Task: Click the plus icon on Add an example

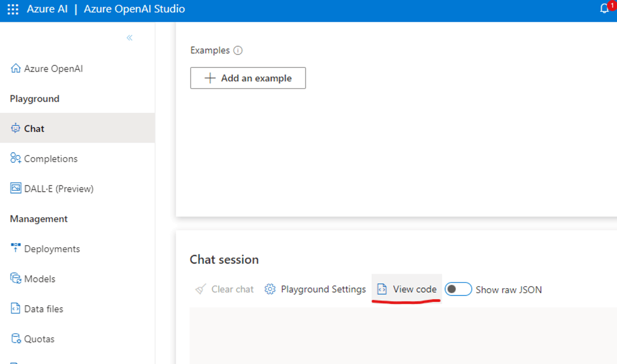Action: click(x=210, y=78)
